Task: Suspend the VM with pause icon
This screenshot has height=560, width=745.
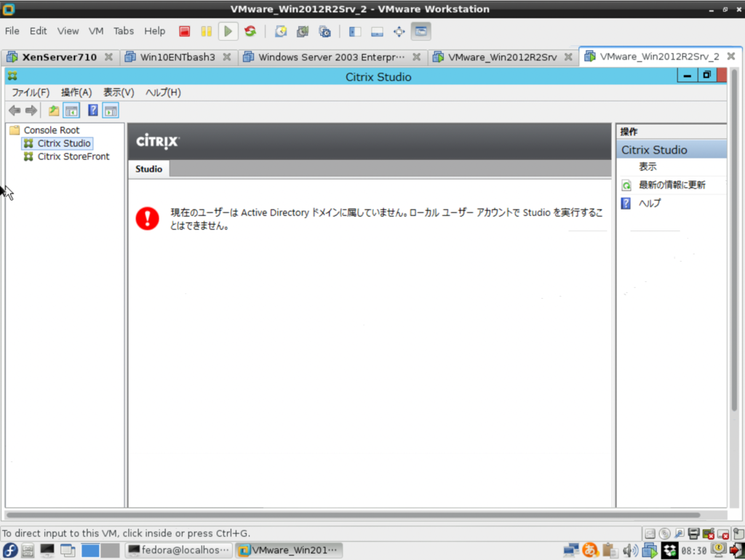Action: pyautogui.click(x=206, y=31)
